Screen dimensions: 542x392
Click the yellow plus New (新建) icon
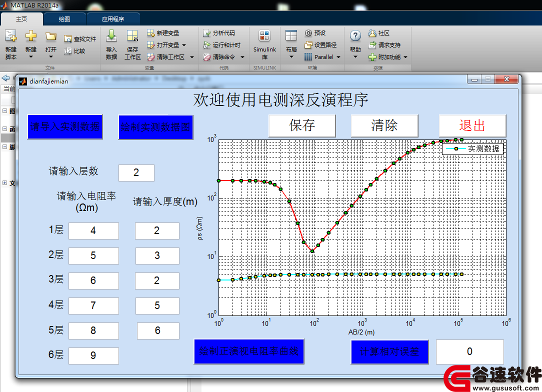click(31, 36)
